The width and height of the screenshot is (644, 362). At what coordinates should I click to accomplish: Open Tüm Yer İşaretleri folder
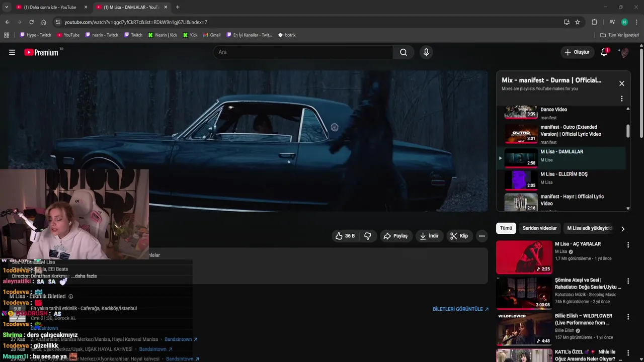click(x=620, y=35)
